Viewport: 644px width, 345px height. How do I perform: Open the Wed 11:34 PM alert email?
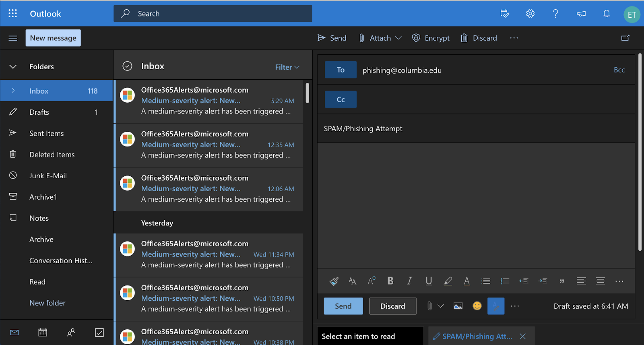coord(209,255)
